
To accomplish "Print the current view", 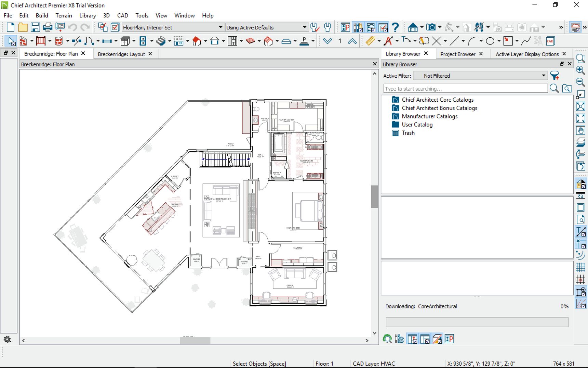I will click(x=48, y=27).
